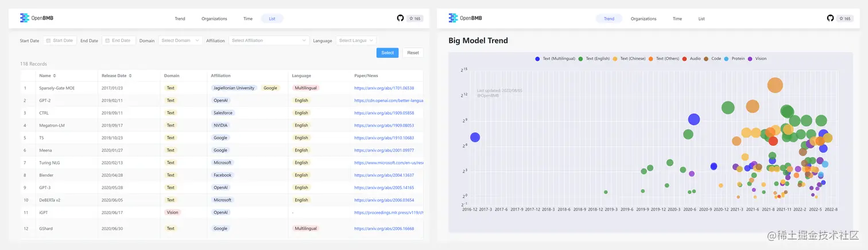Click the '118 Records' count text
The image size is (868, 250).
tap(34, 64)
